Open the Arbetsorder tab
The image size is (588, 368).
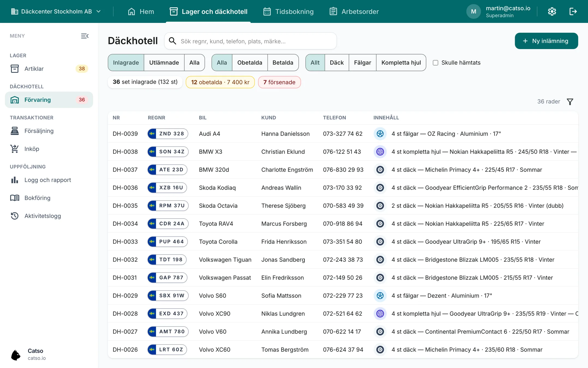tap(354, 11)
